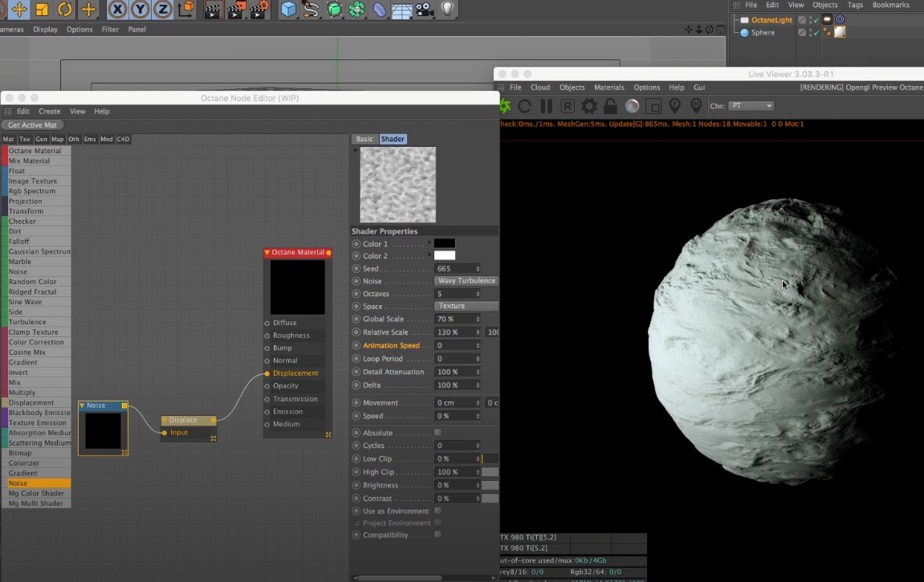Click the focus picker F pin icon
The height and width of the screenshot is (582, 924).
674,106
